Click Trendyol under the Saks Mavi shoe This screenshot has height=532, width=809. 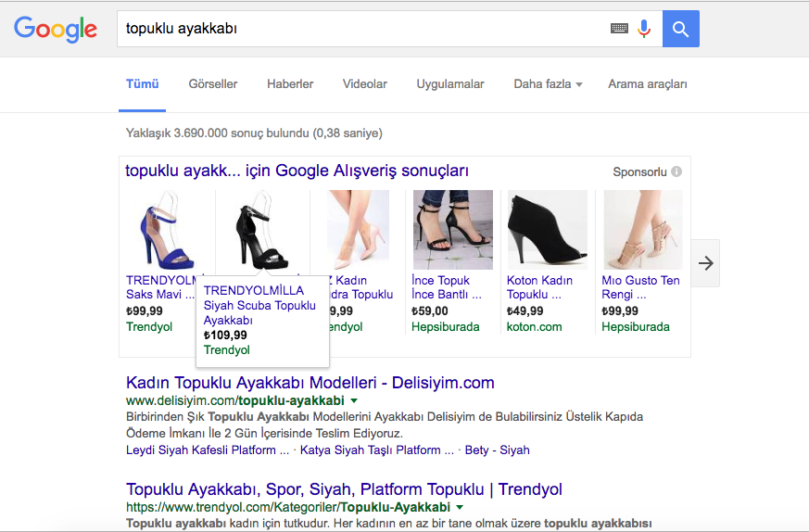[149, 326]
